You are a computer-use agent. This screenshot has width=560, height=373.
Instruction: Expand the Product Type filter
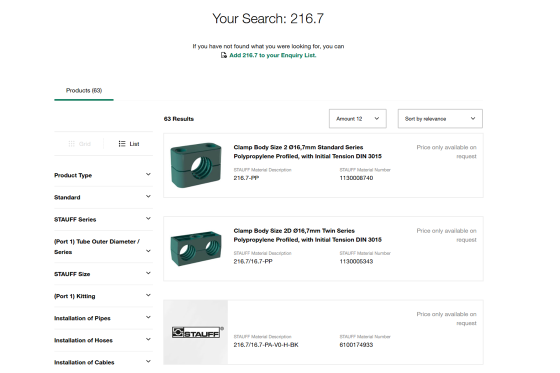103,175
